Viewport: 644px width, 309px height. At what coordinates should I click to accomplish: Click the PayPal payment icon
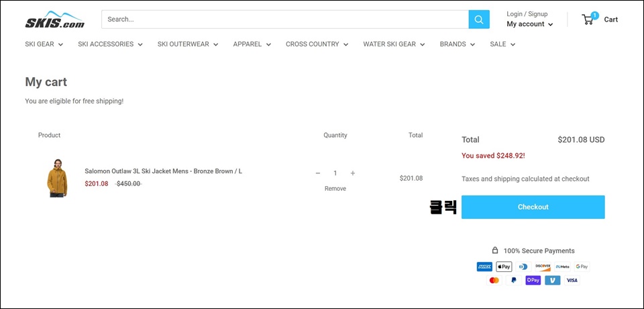pos(514,280)
